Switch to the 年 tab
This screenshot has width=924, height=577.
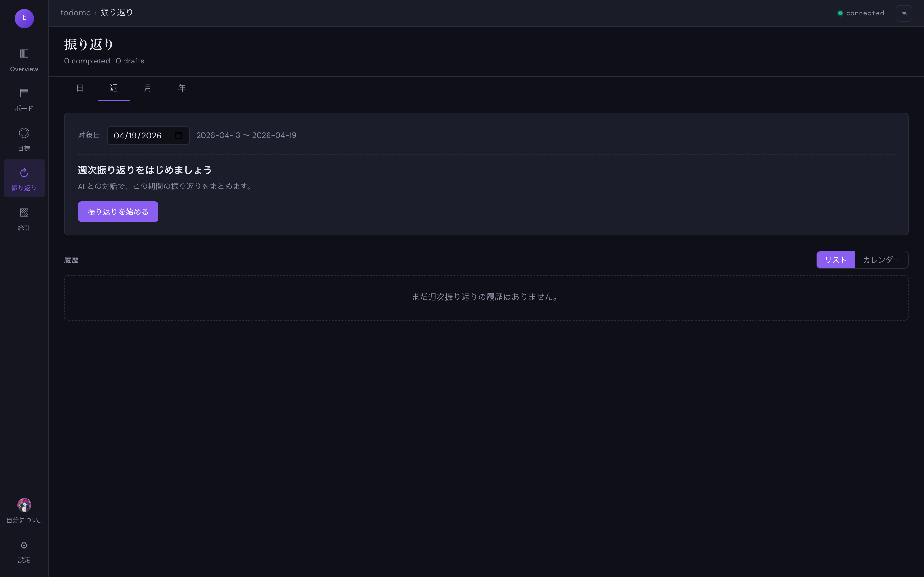coord(182,88)
